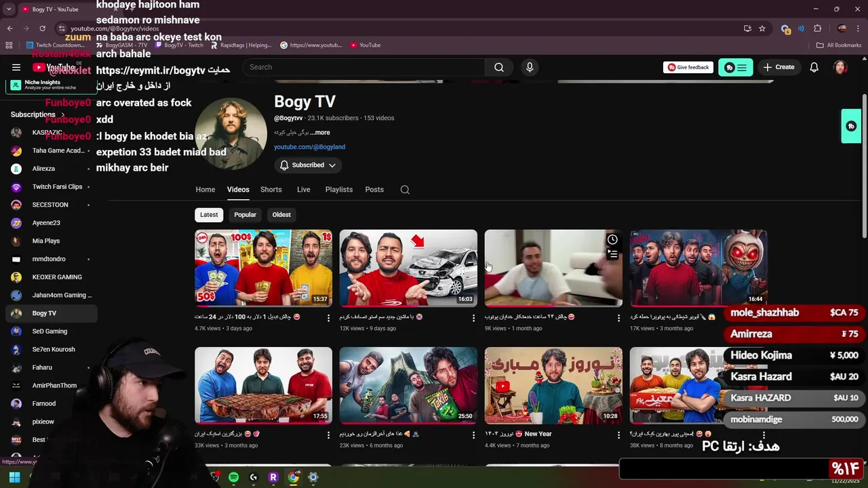Click the Chrome address bar URL

click(115, 28)
